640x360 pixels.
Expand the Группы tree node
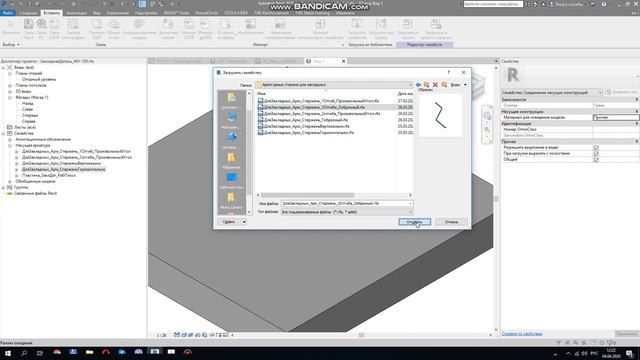tap(4, 187)
